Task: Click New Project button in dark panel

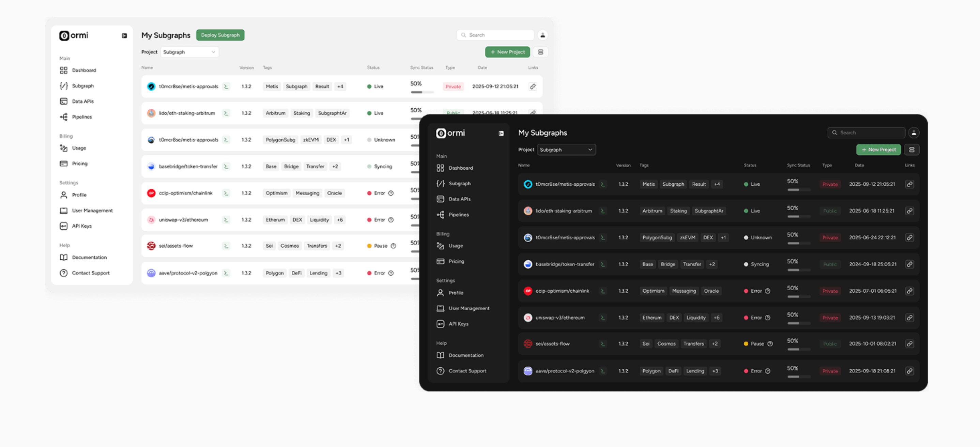Action: point(878,150)
